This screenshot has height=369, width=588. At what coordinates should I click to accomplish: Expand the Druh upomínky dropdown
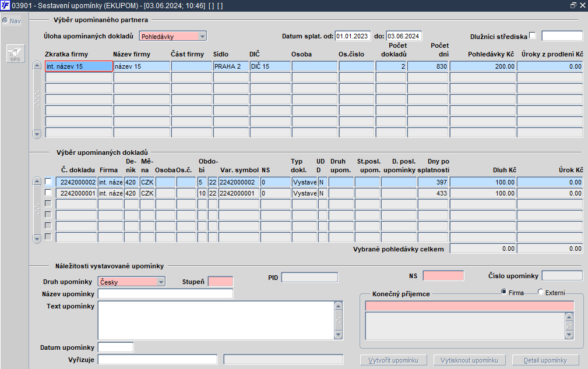[x=161, y=282]
